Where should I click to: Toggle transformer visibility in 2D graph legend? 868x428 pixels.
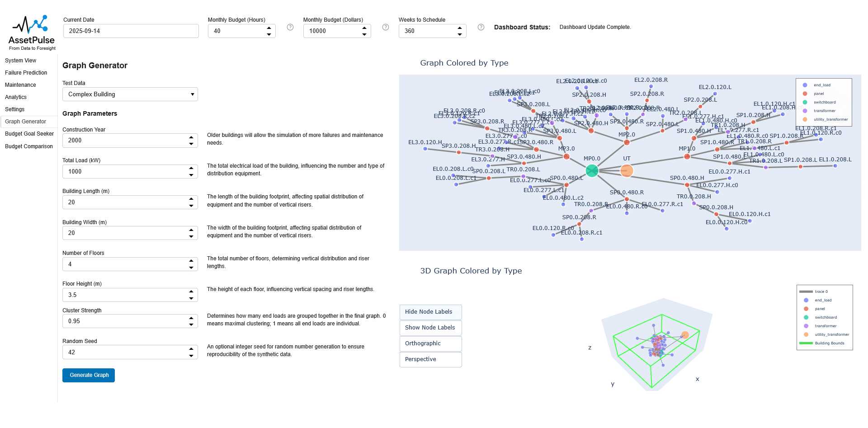click(824, 111)
